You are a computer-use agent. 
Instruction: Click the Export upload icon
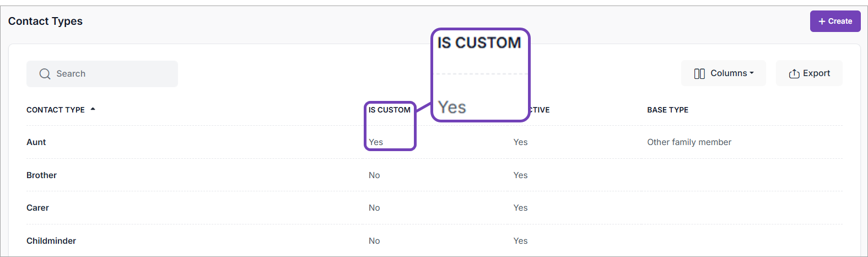[x=794, y=74]
